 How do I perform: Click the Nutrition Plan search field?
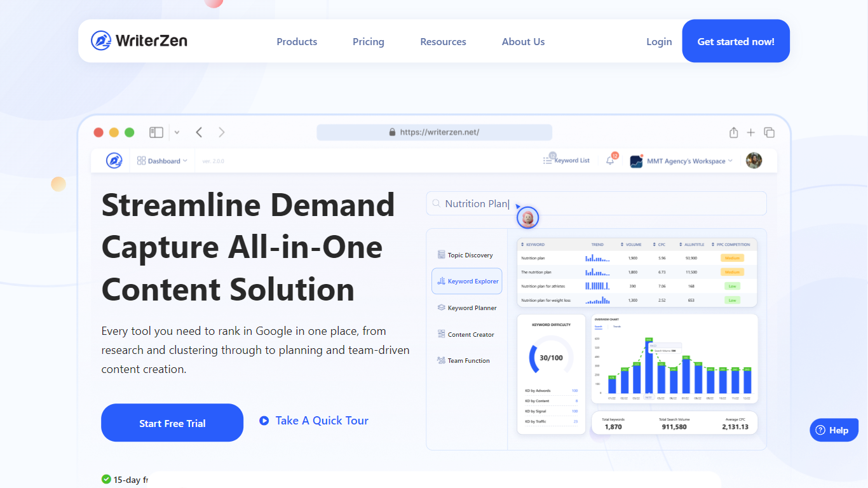(x=596, y=204)
